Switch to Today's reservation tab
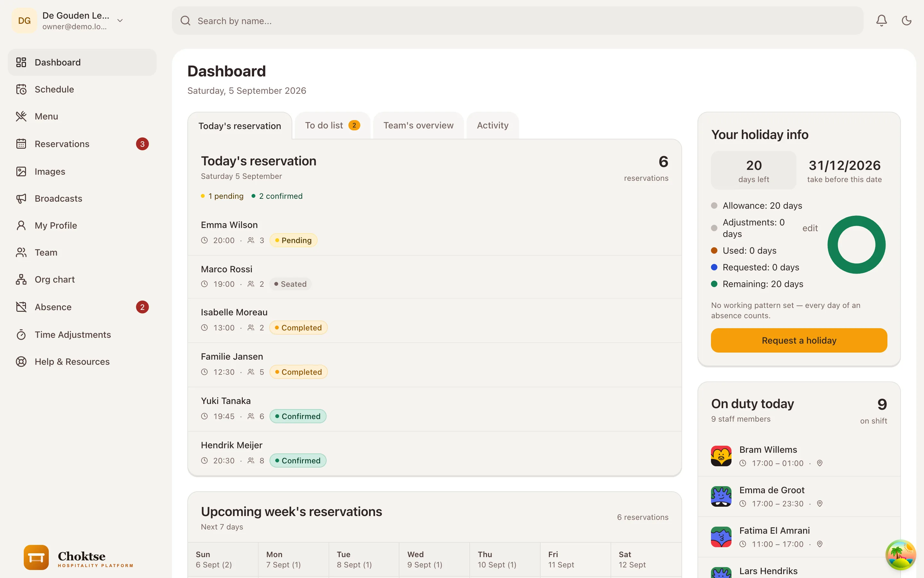This screenshot has width=924, height=578. [x=240, y=126]
